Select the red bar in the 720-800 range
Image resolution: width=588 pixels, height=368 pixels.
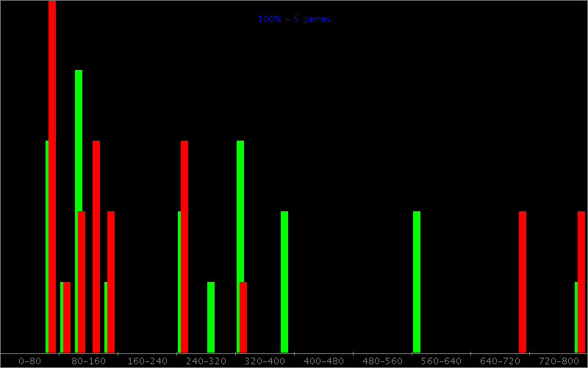click(581, 282)
